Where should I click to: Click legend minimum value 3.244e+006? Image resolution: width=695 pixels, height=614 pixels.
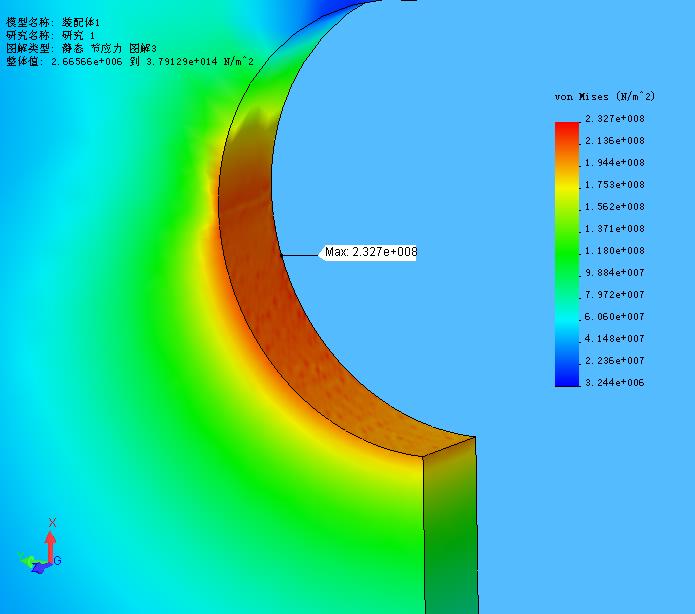tap(614, 383)
